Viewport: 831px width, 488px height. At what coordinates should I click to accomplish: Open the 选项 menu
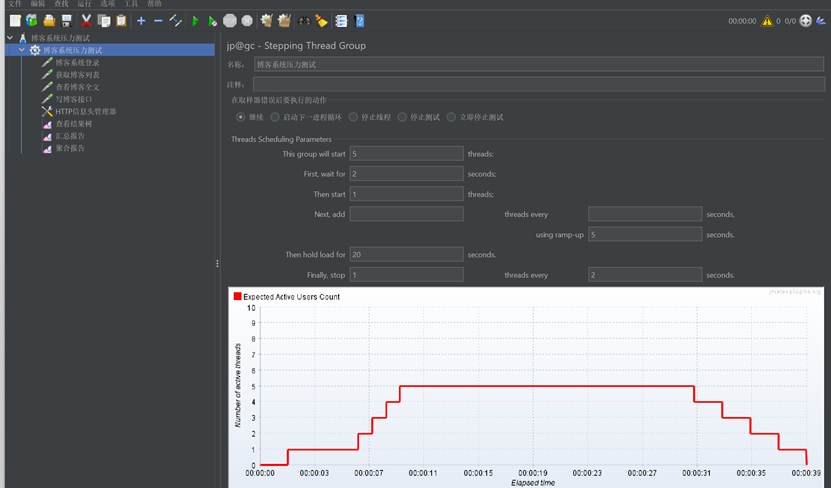coord(108,4)
